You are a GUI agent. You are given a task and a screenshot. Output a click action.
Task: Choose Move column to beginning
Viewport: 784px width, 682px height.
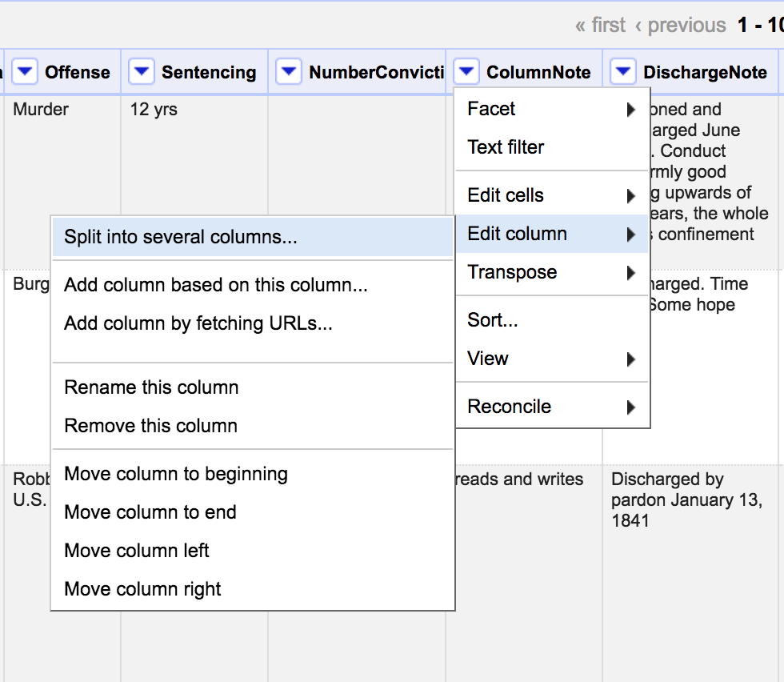[x=176, y=474]
